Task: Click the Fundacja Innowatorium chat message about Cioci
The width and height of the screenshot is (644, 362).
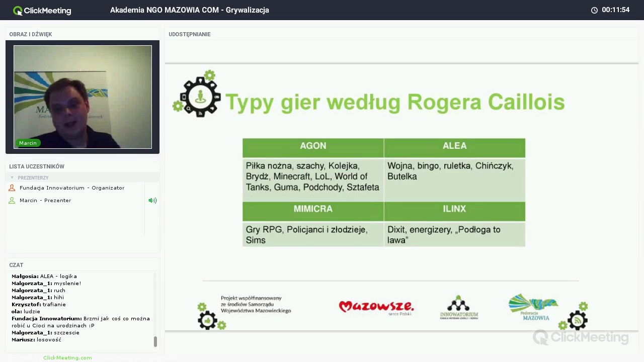Action: [80, 322]
